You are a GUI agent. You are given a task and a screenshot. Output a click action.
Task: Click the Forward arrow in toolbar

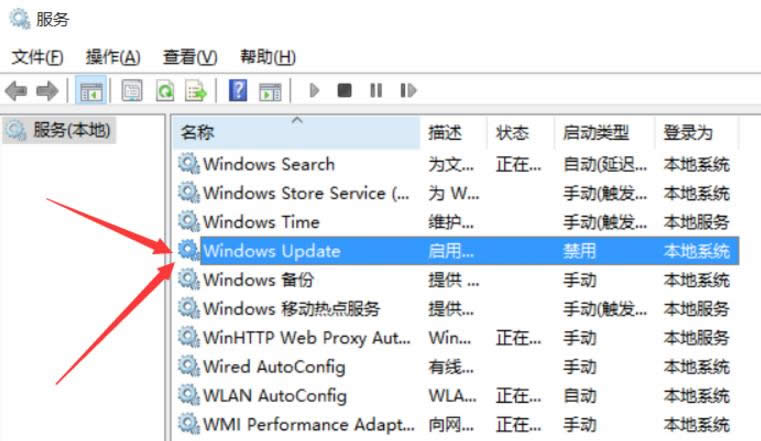(x=46, y=91)
